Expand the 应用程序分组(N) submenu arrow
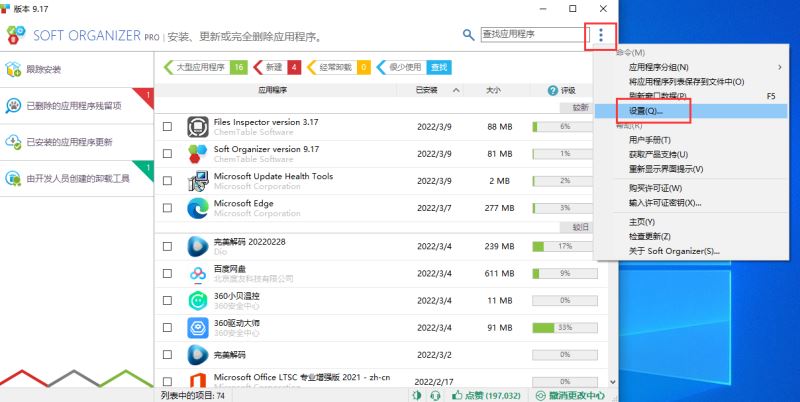 [780, 67]
